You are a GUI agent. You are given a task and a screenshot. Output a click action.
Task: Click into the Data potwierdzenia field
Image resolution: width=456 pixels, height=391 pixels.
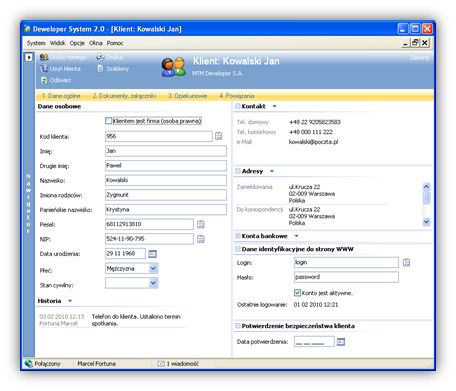pos(314,342)
